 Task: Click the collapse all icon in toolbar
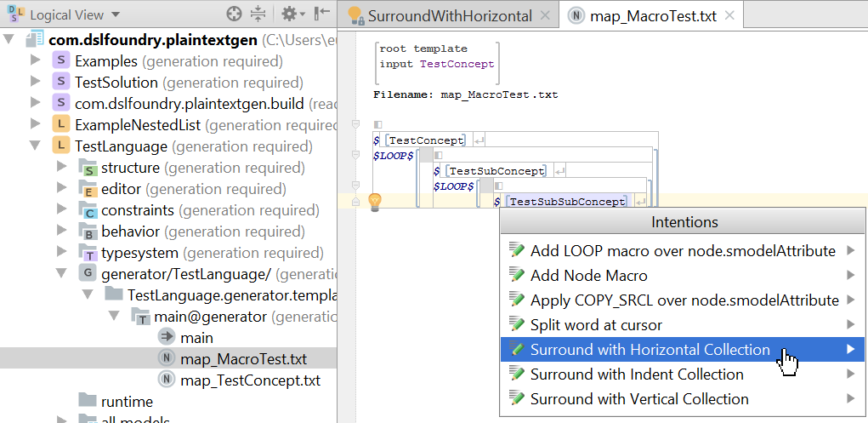(x=258, y=14)
